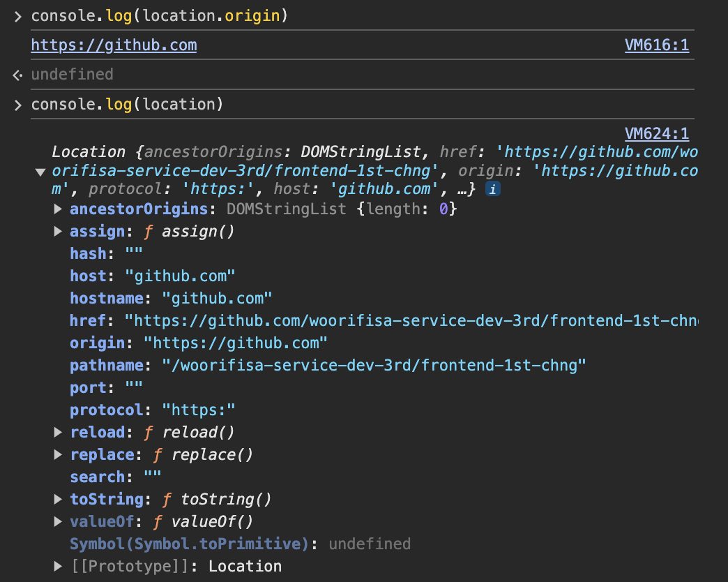This screenshot has height=582, width=728.
Task: Select the href property value
Action: [x=411, y=320]
